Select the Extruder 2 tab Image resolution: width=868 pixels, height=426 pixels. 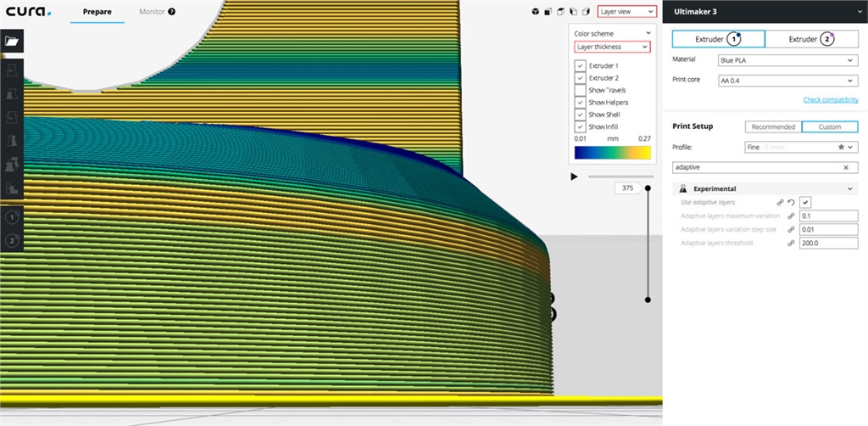coord(811,39)
